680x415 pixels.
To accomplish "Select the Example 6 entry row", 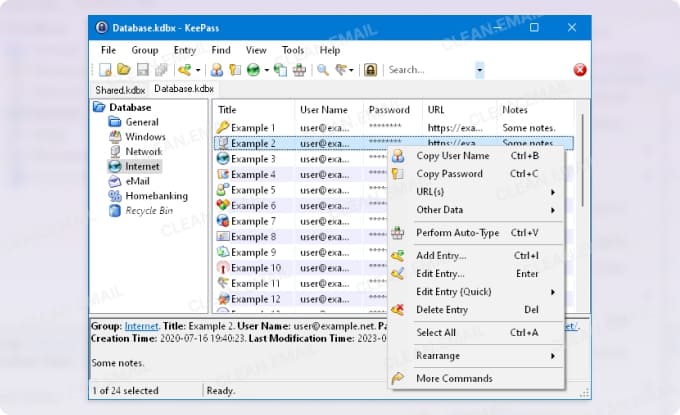I will tap(301, 206).
